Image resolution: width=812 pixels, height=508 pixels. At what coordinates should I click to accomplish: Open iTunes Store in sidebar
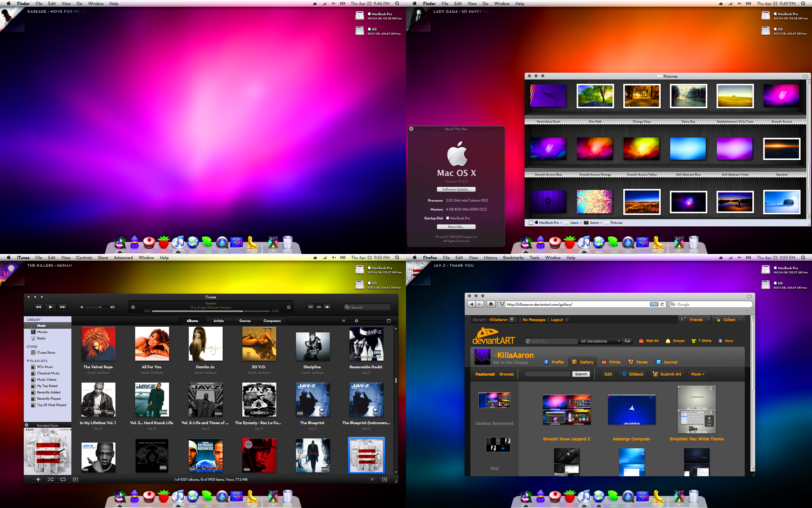tap(48, 352)
